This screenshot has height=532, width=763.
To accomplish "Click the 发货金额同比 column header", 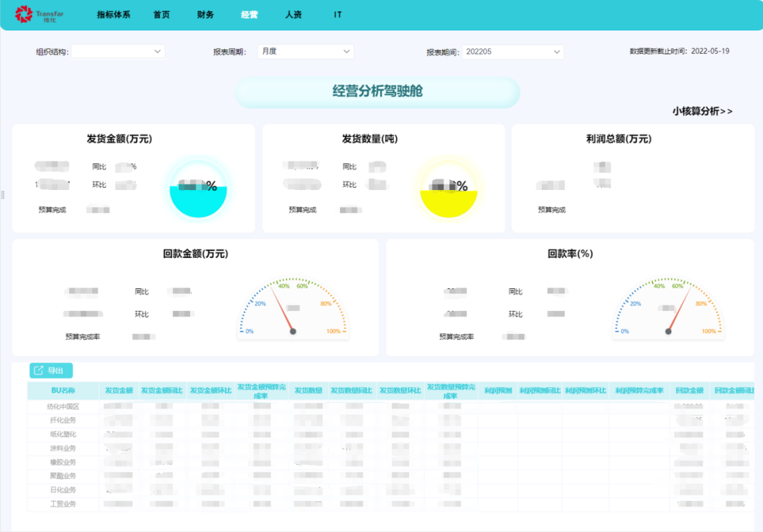I will tap(162, 391).
